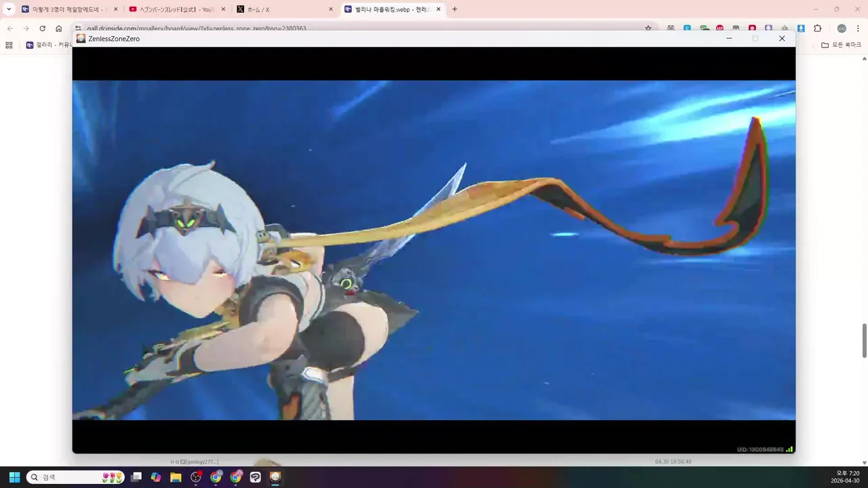Click the ZenlessZoneZero title bar app icon

pyautogui.click(x=81, y=39)
